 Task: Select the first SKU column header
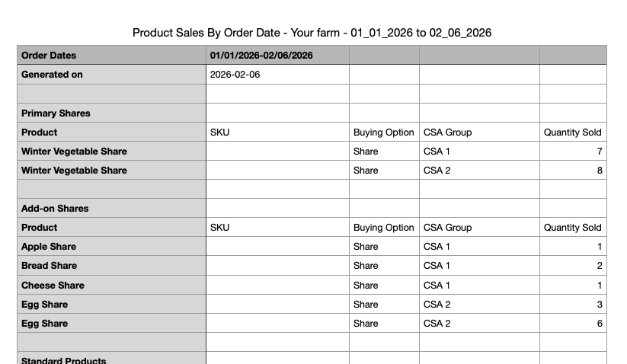point(219,132)
